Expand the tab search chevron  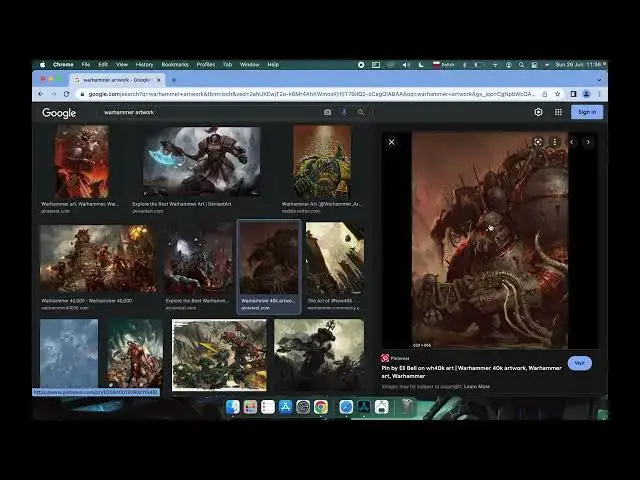(599, 80)
